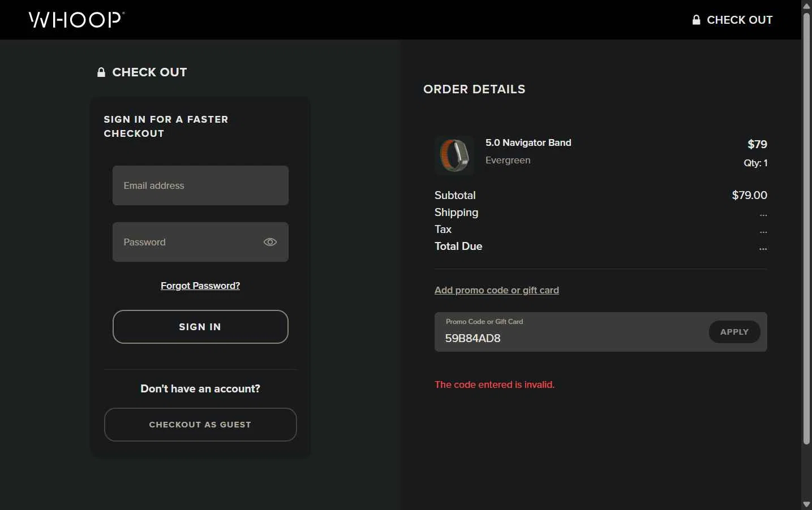Viewport: 812px width, 510px height.
Task: Click the header CHECK OUT lock label
Action: (x=732, y=20)
